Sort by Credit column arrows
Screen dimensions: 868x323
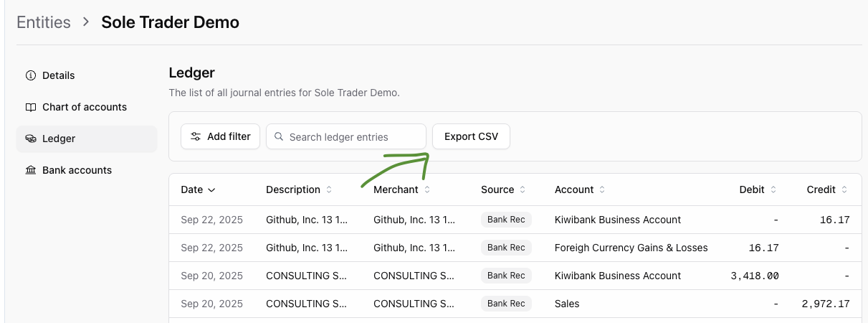pos(844,189)
